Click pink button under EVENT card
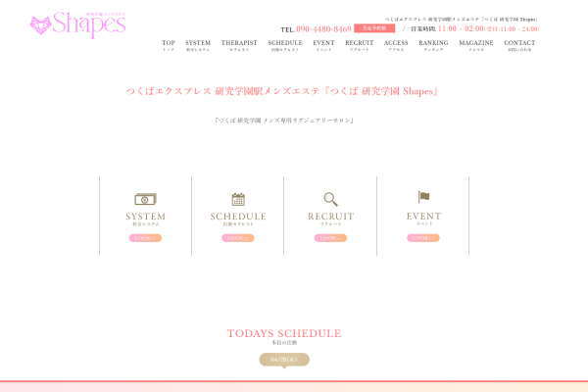Image resolution: width=588 pixels, height=392 pixels. pyautogui.click(x=423, y=238)
